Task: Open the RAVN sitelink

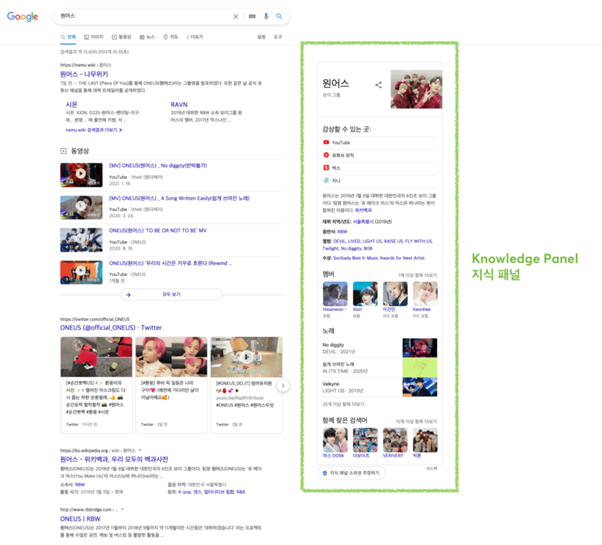Action: 179,104
